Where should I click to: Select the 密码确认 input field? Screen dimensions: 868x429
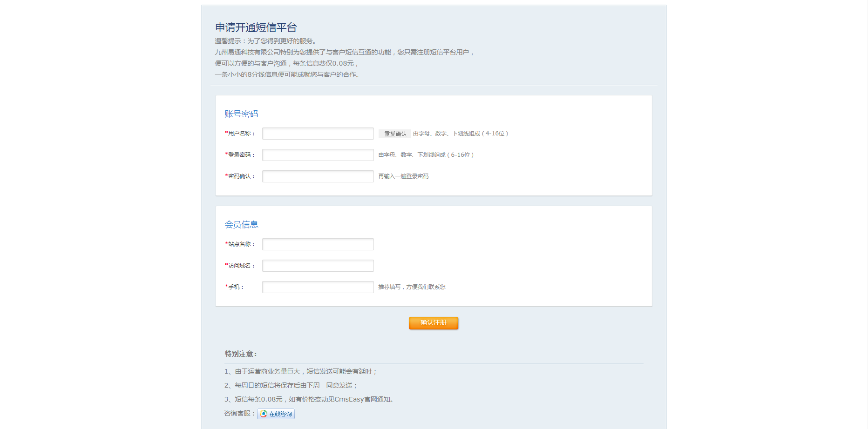(x=318, y=176)
